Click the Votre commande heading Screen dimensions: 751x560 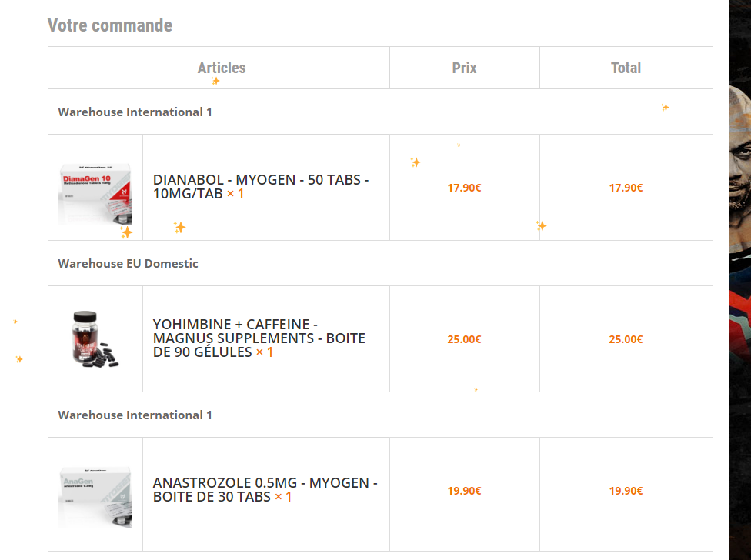[110, 25]
